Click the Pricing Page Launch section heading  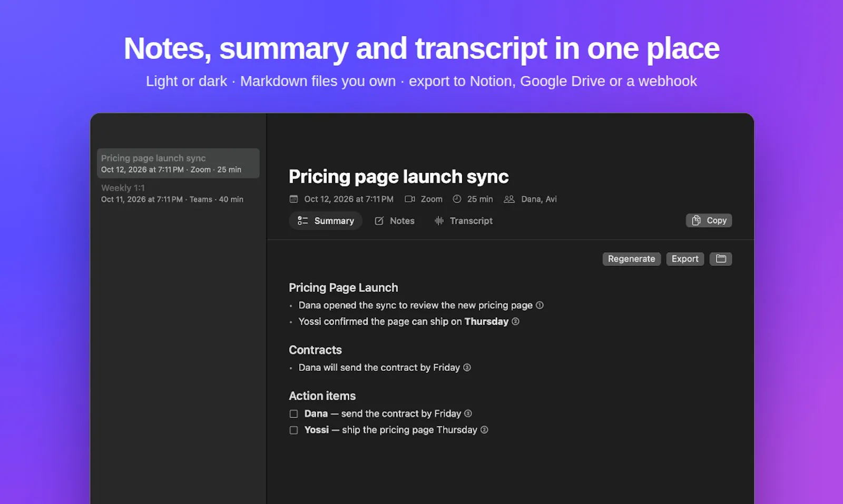344,288
